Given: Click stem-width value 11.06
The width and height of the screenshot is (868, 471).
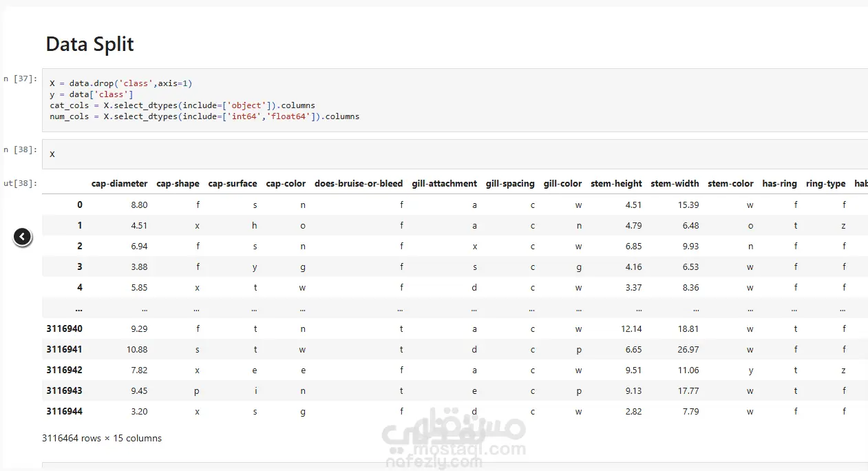Looking at the screenshot, I should 688,370.
